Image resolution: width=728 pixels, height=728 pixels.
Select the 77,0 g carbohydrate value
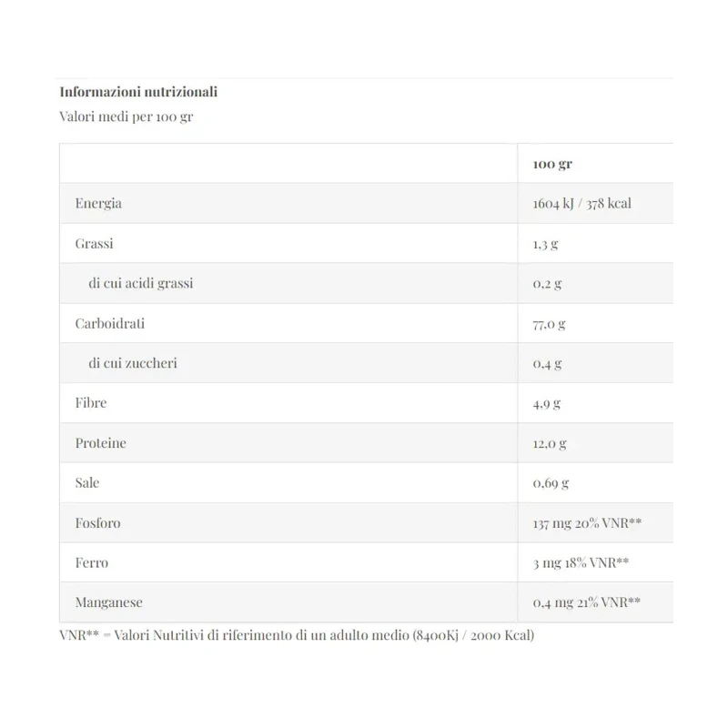550,324
